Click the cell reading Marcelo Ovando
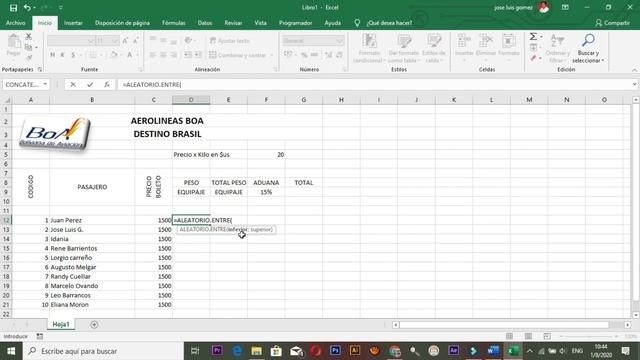This screenshot has width=640, height=360. 92,286
